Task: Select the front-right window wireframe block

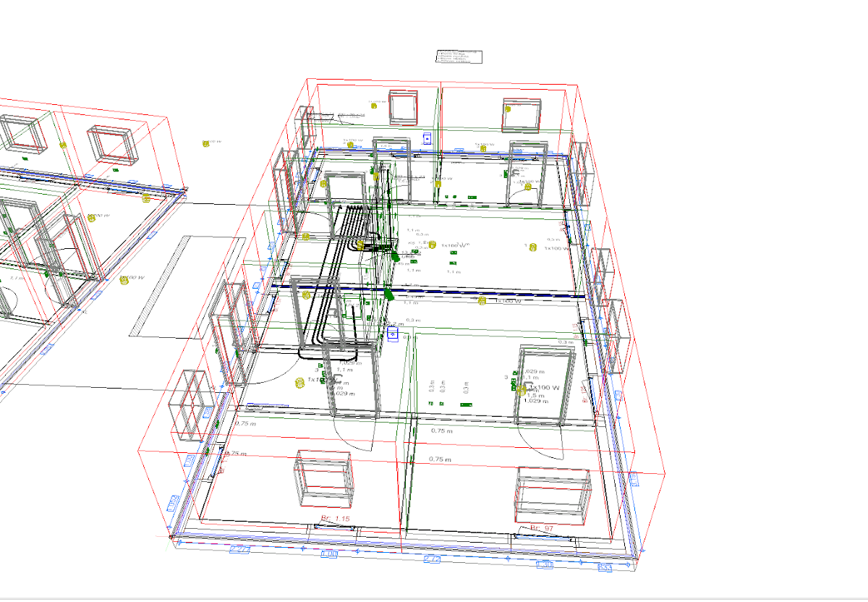Action: pyautogui.click(x=553, y=496)
